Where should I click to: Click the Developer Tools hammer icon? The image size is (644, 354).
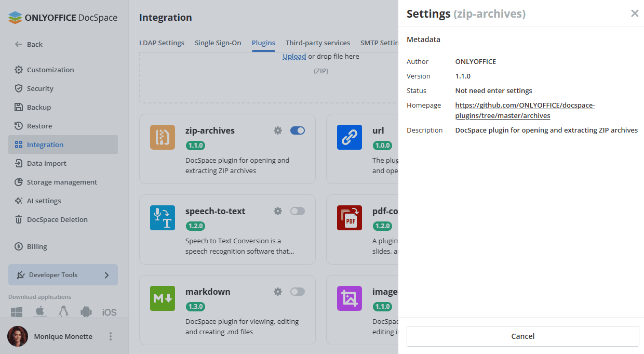pos(21,275)
